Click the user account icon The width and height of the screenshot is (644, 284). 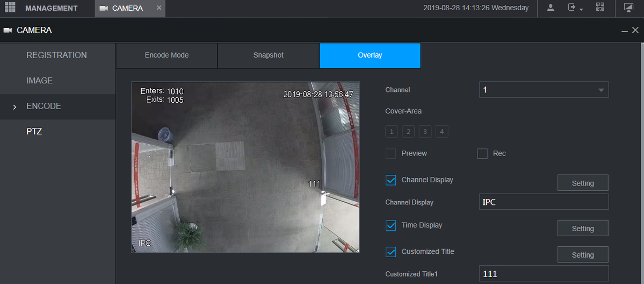(x=551, y=8)
